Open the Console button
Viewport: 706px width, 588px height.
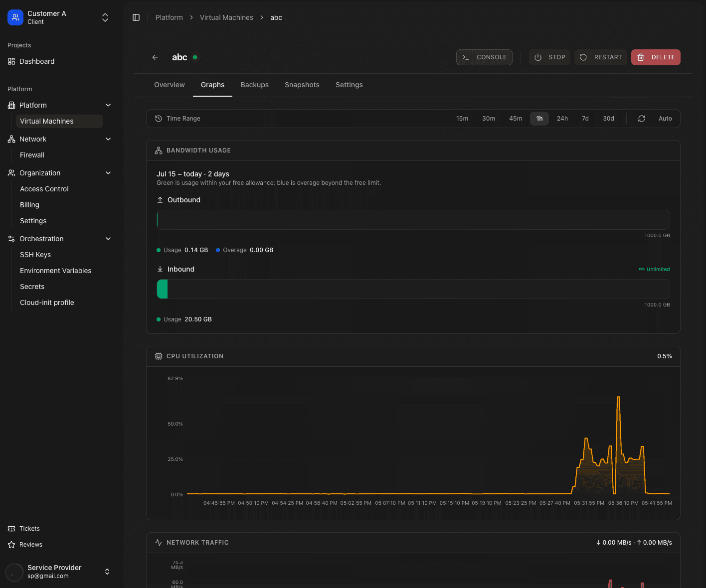click(484, 57)
